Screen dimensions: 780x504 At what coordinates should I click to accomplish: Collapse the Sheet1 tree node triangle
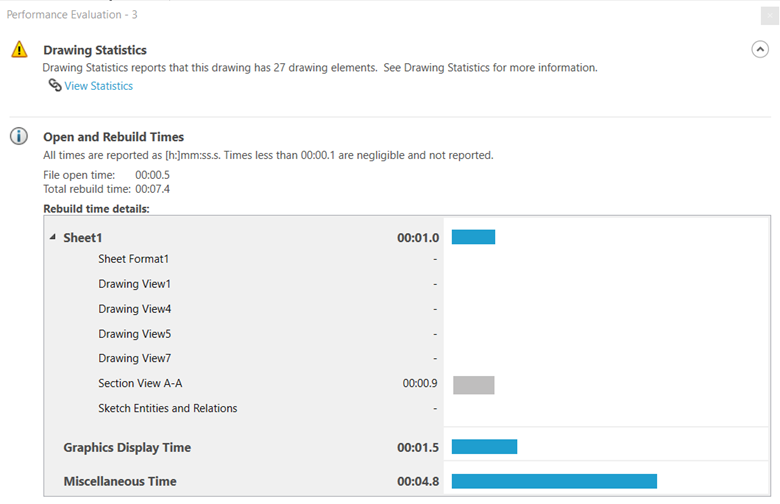click(x=53, y=237)
